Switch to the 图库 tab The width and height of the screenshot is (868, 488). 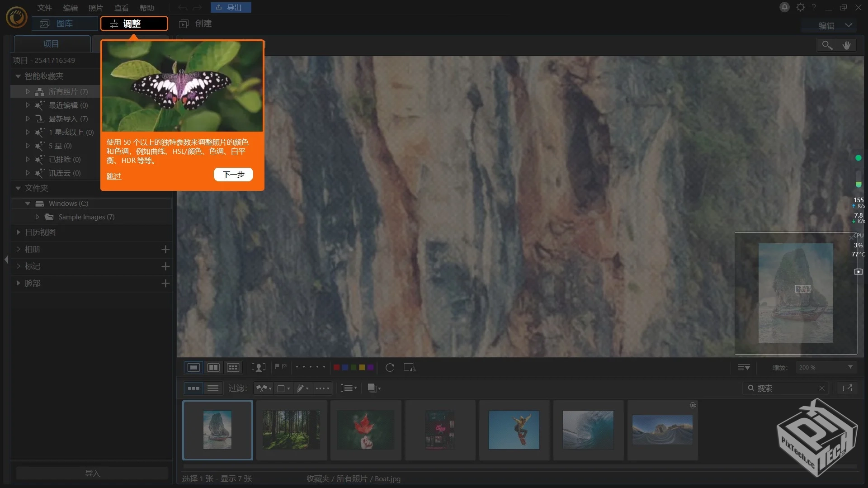(x=65, y=23)
